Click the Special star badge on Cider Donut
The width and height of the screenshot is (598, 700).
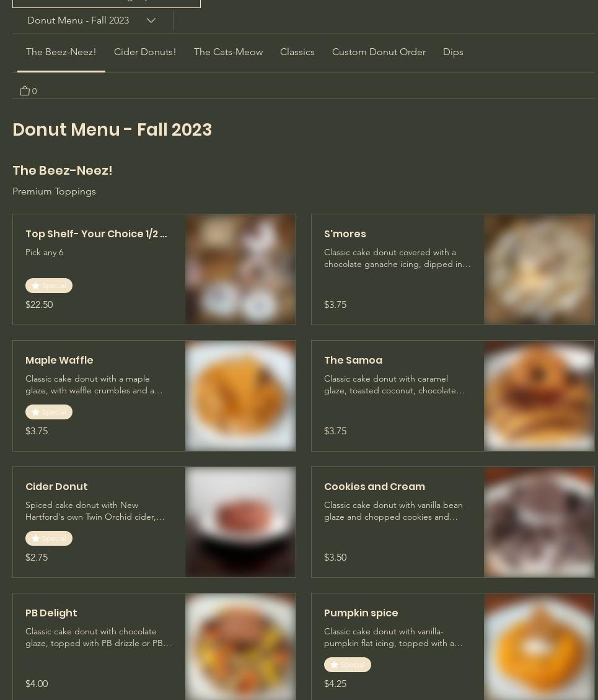pos(49,538)
